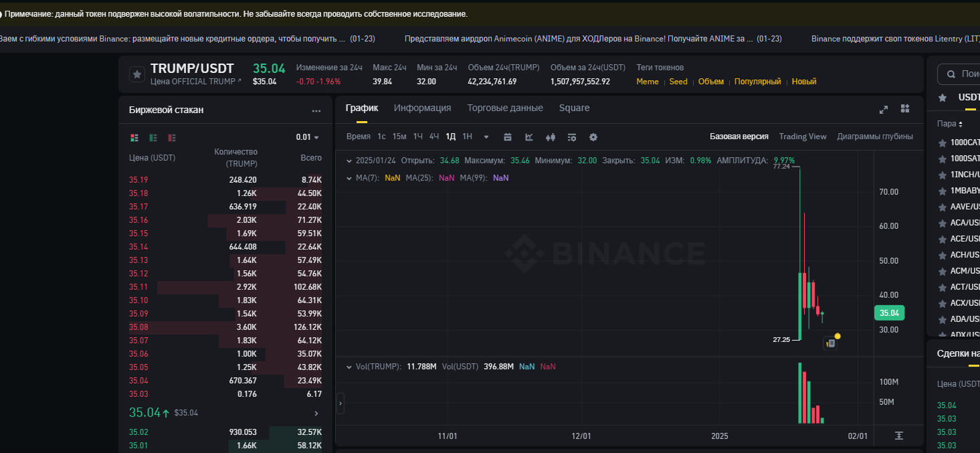Click the Объем token tag
Viewport: 980px width, 453px height.
711,82
